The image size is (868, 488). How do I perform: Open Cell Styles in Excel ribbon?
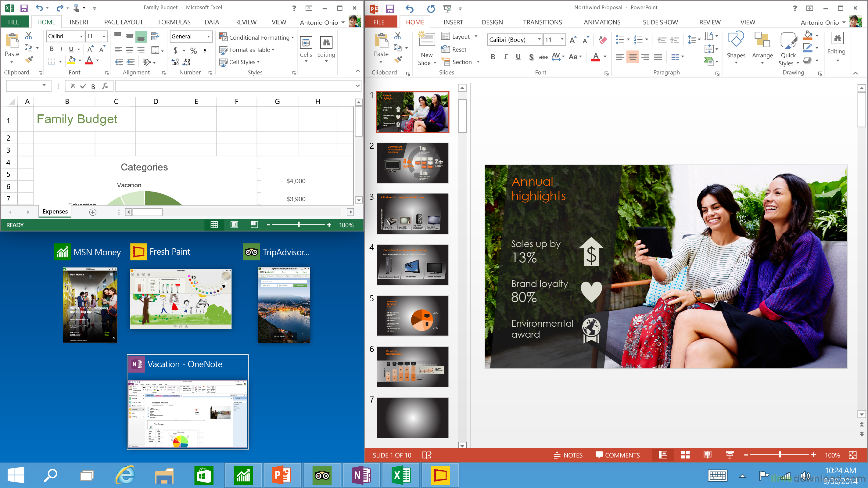[240, 62]
